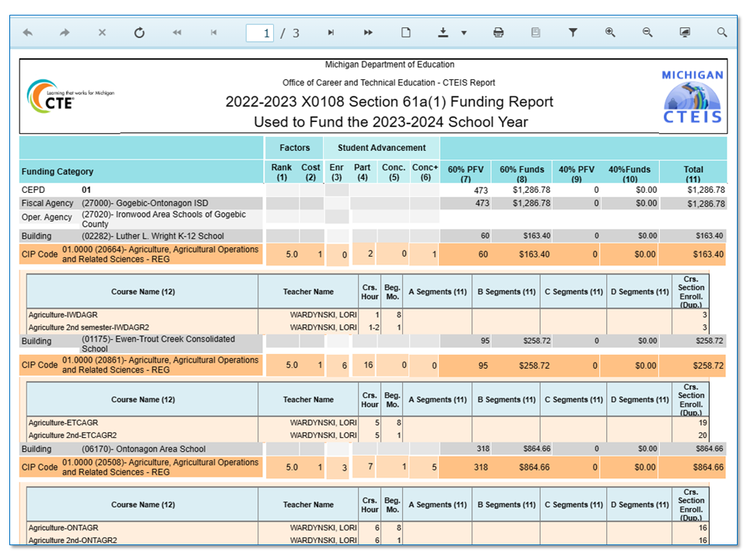747x560 pixels.
Task: Zoom in on the report
Action: click(610, 33)
